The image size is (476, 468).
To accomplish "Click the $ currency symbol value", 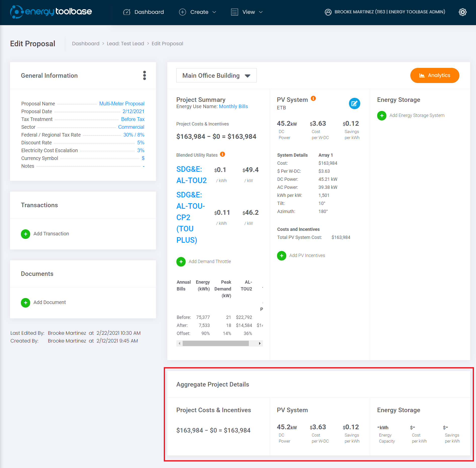I will tap(143, 158).
